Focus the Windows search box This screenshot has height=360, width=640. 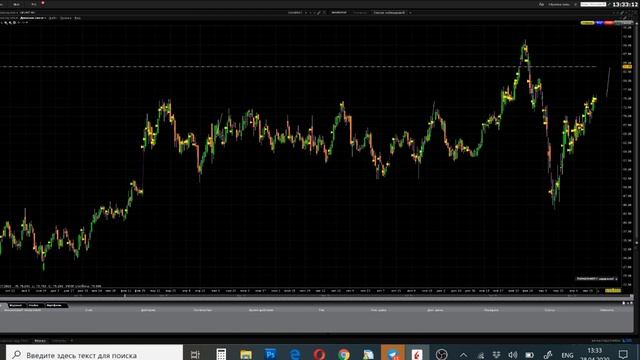point(94,353)
